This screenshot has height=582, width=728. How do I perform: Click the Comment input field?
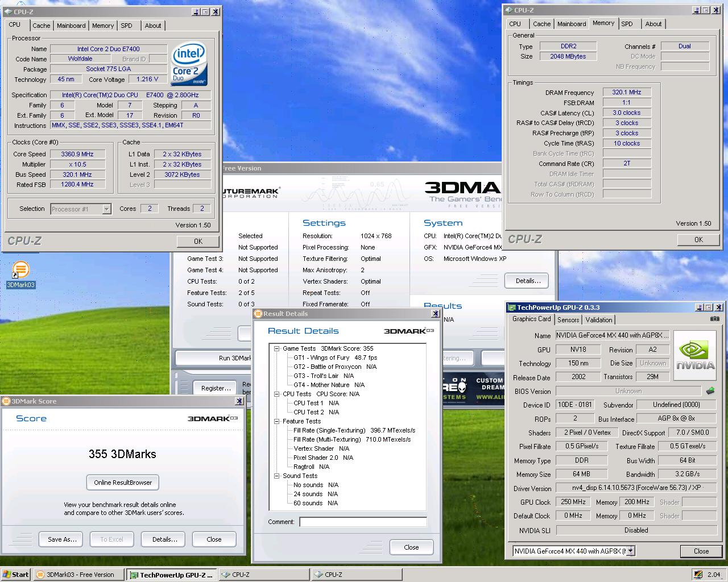click(x=363, y=522)
